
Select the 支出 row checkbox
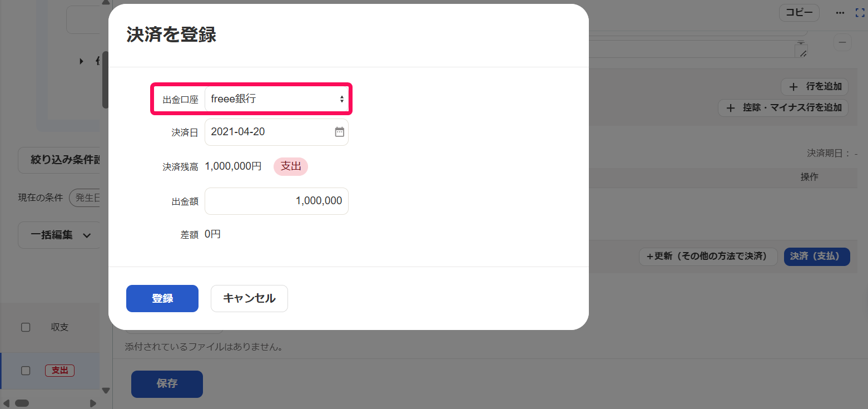(26, 371)
